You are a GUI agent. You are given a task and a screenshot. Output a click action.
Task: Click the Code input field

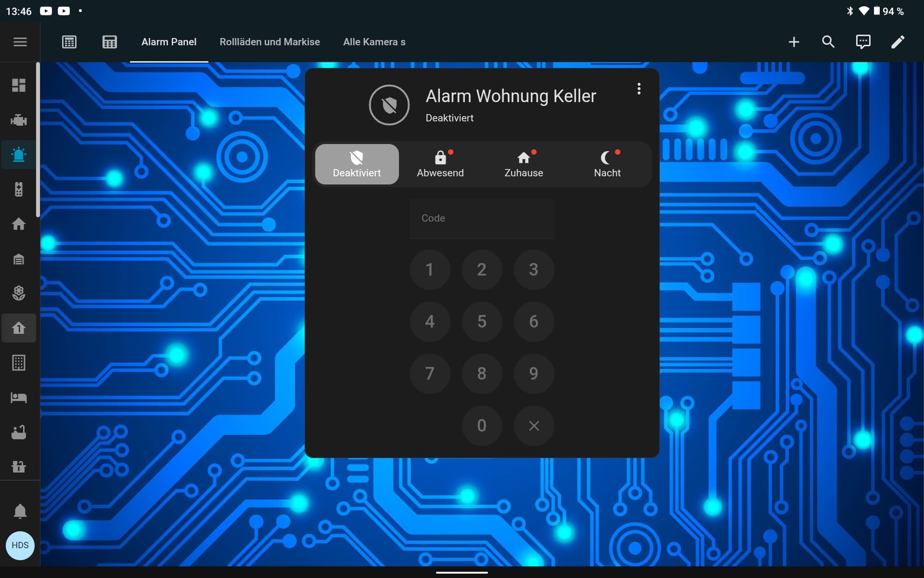coord(482,218)
